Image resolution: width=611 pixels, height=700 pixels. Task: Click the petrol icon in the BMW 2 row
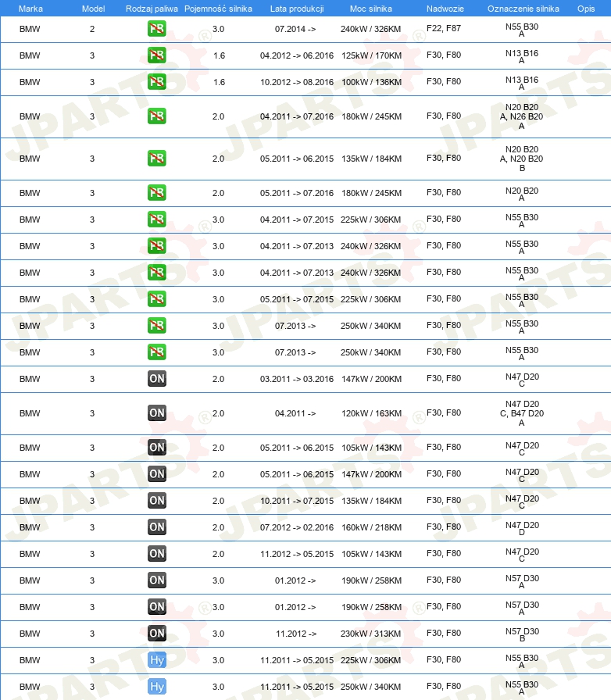[157, 29]
